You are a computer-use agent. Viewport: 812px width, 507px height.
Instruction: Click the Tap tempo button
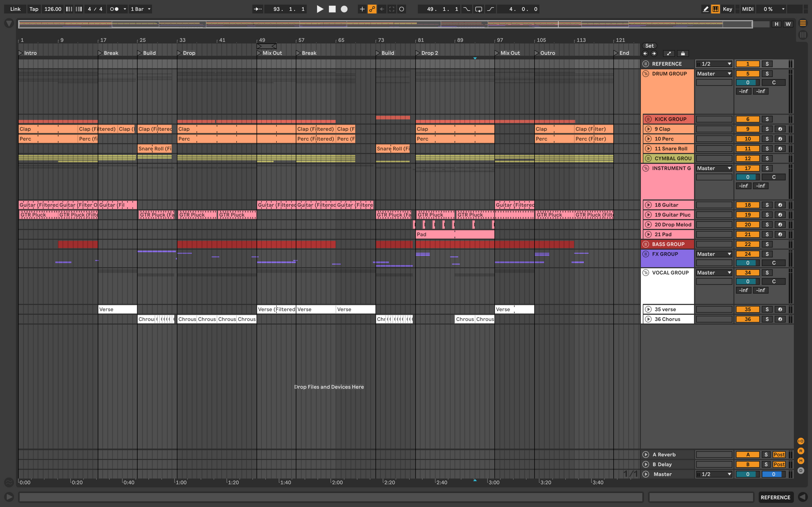coord(34,9)
